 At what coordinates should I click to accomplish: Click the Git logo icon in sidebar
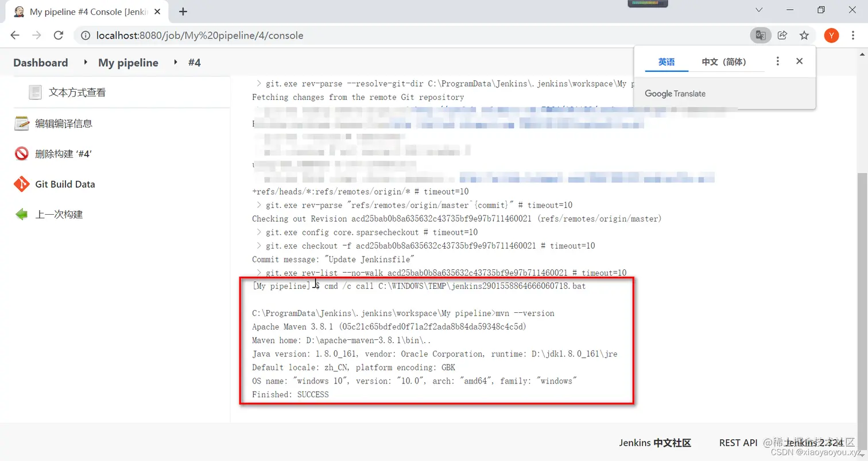click(22, 184)
